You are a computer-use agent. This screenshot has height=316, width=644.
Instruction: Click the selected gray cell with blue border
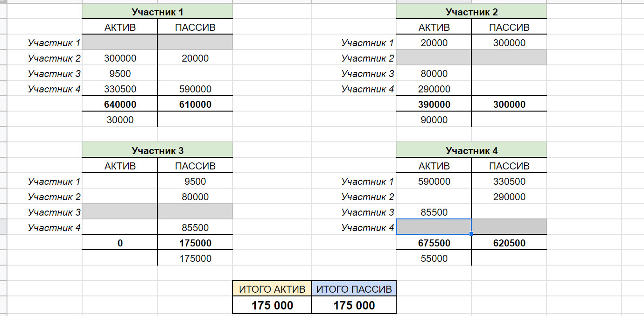434,227
